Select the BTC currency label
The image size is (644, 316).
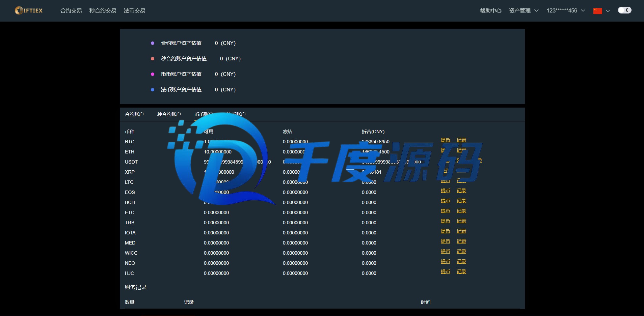(x=130, y=142)
